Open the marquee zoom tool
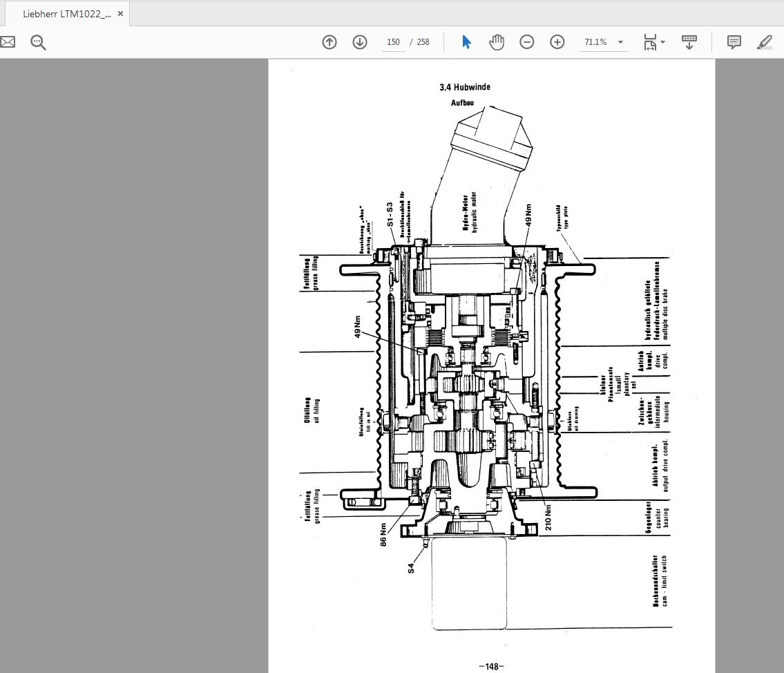784x673 pixels. click(x=38, y=42)
